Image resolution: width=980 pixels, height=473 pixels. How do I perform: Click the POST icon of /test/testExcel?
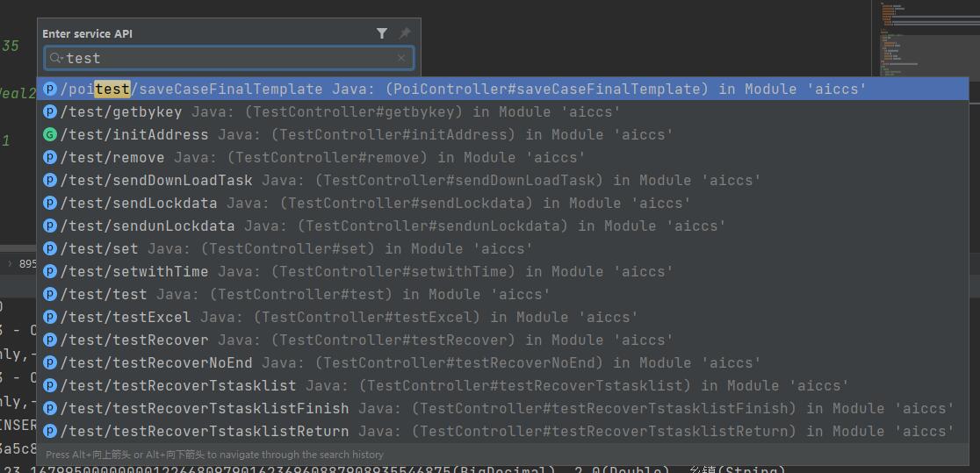pos(50,317)
